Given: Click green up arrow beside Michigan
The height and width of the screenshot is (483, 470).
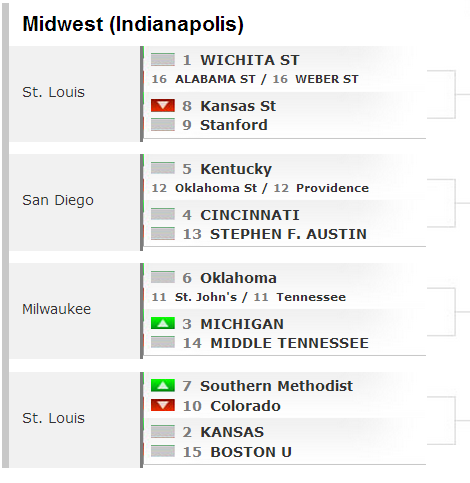Looking at the screenshot, I should click(163, 323).
